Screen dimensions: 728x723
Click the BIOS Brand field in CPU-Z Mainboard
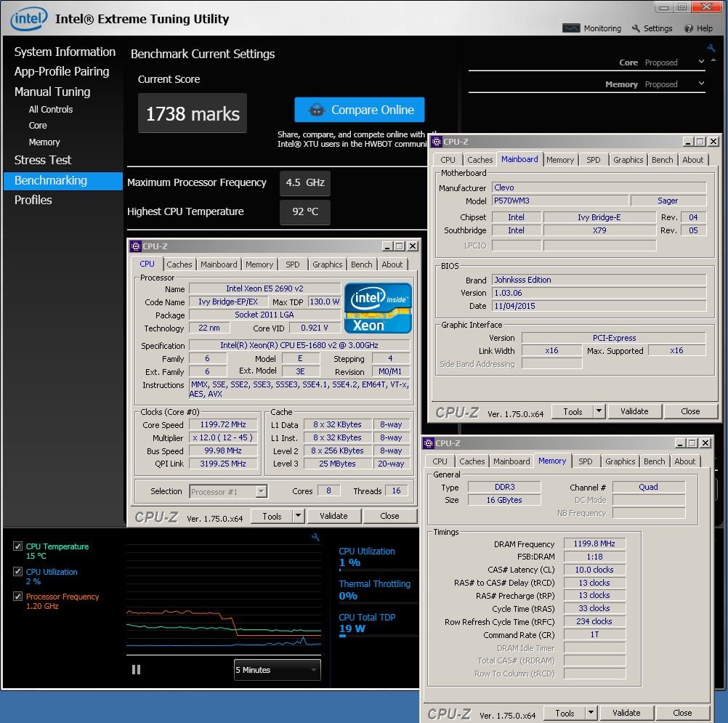tap(599, 280)
